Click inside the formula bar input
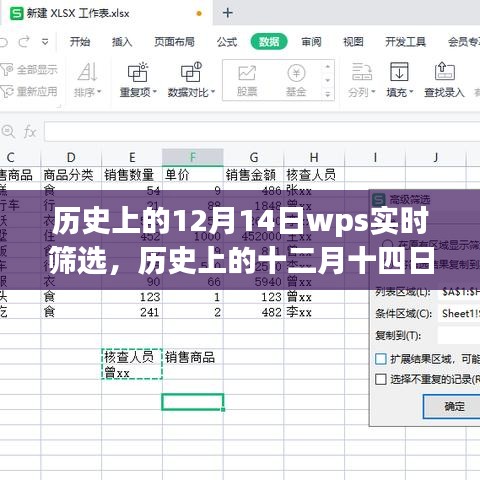 262,132
